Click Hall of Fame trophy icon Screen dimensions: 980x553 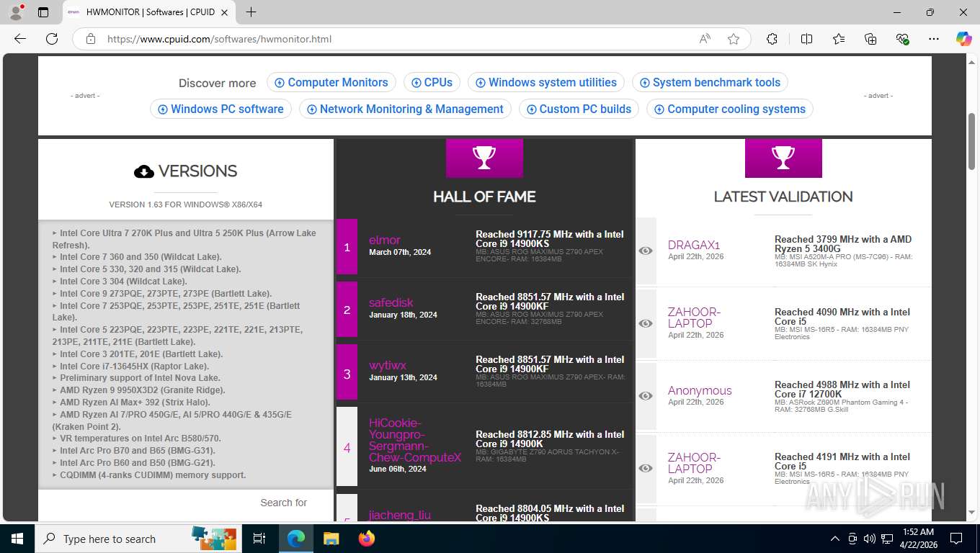click(484, 157)
